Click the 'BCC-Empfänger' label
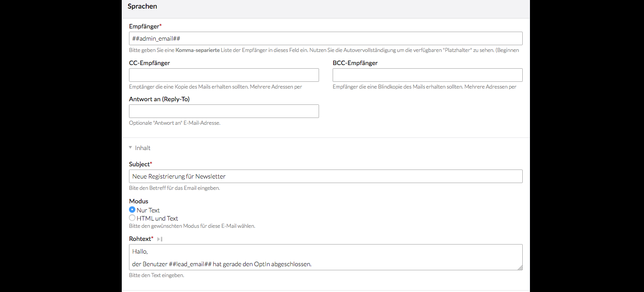This screenshot has height=292, width=644. (x=355, y=63)
